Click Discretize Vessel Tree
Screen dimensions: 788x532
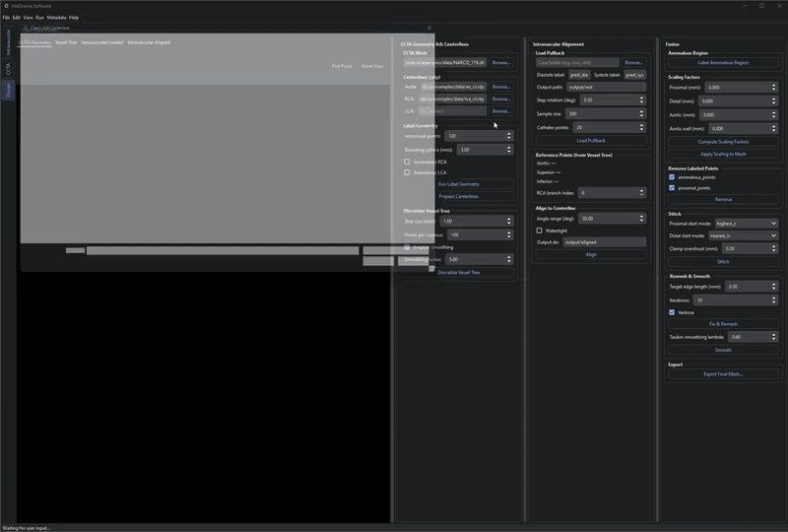tap(458, 272)
